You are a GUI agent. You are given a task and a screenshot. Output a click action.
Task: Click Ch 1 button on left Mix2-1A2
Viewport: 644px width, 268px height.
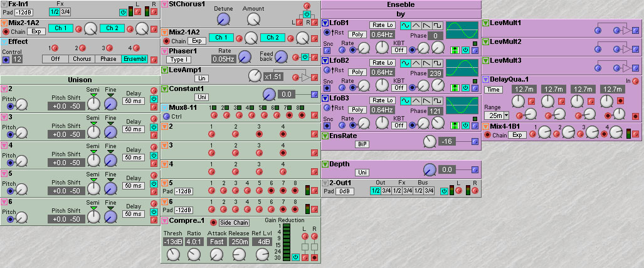[x=61, y=29]
